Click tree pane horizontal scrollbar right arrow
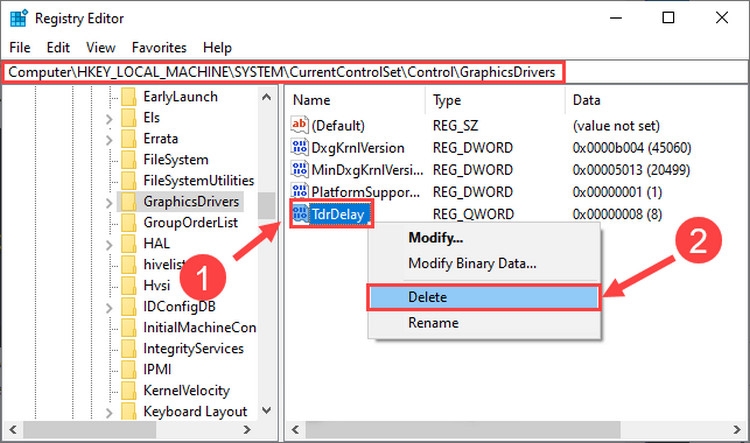 pos(247,430)
